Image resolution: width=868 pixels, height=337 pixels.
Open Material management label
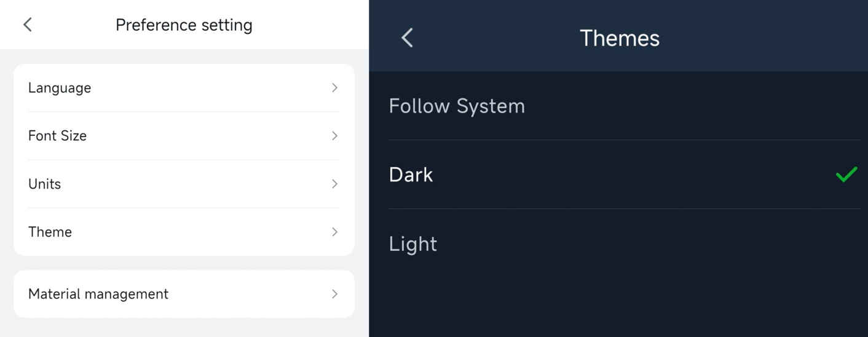[x=98, y=294]
